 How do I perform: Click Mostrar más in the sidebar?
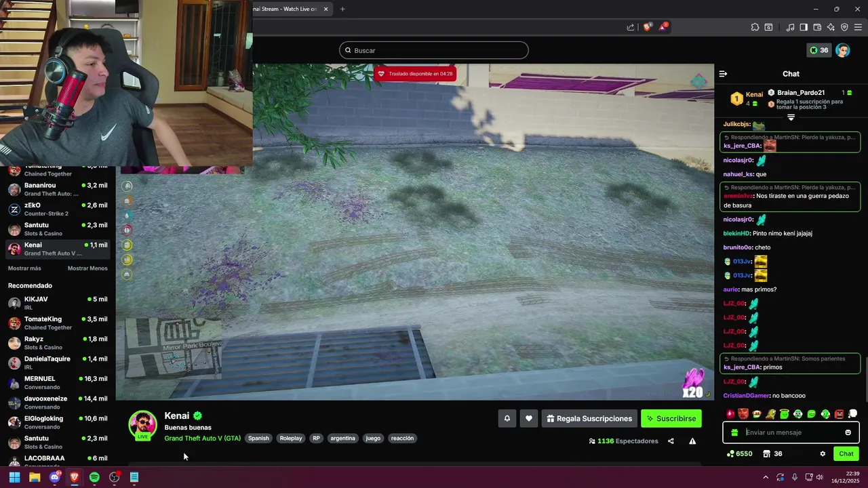click(24, 268)
